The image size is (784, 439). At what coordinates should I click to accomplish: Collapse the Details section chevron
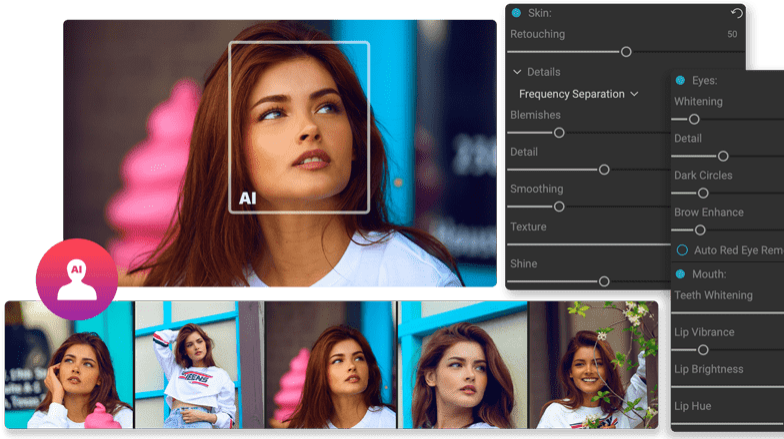coord(517,72)
